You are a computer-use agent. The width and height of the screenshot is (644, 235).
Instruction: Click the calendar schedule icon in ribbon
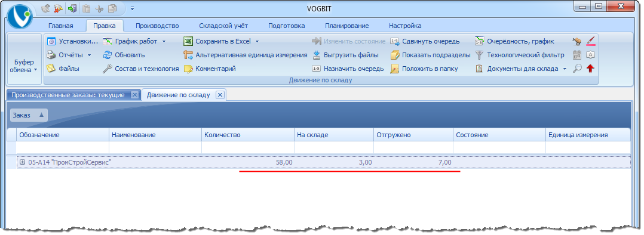(577, 55)
